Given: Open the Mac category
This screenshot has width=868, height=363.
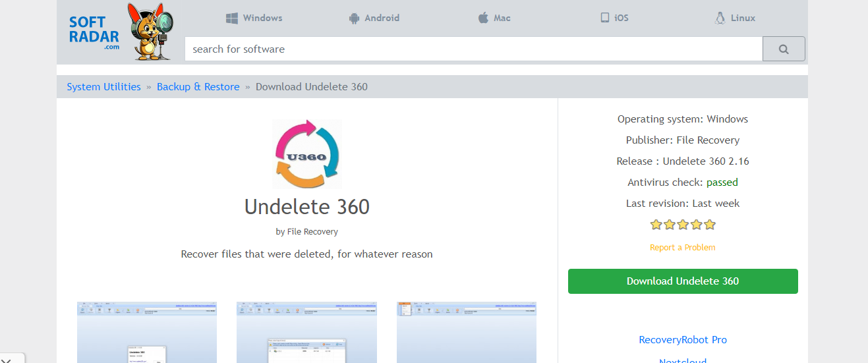Looking at the screenshot, I should (494, 18).
